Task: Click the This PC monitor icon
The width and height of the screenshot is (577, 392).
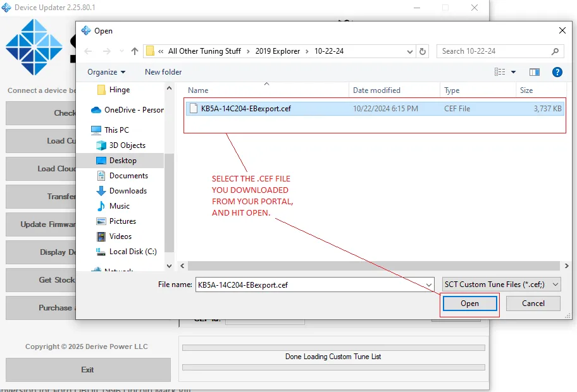Action: tap(96, 130)
